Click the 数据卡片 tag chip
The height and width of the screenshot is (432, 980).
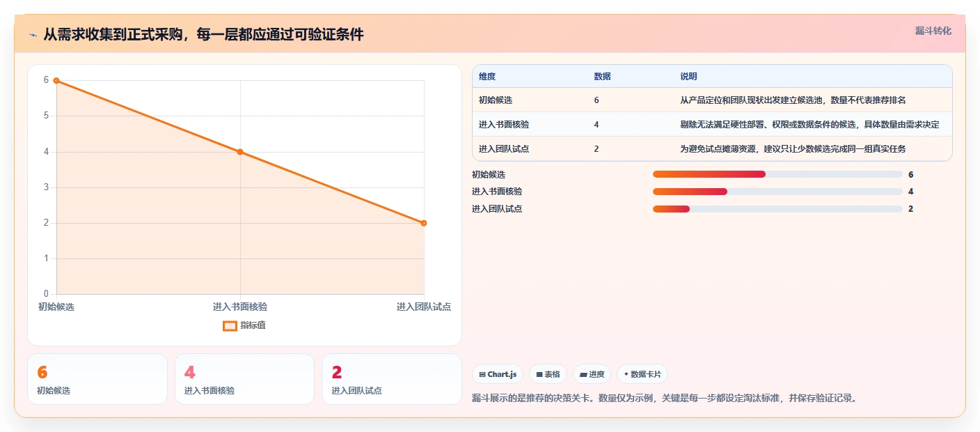click(642, 374)
